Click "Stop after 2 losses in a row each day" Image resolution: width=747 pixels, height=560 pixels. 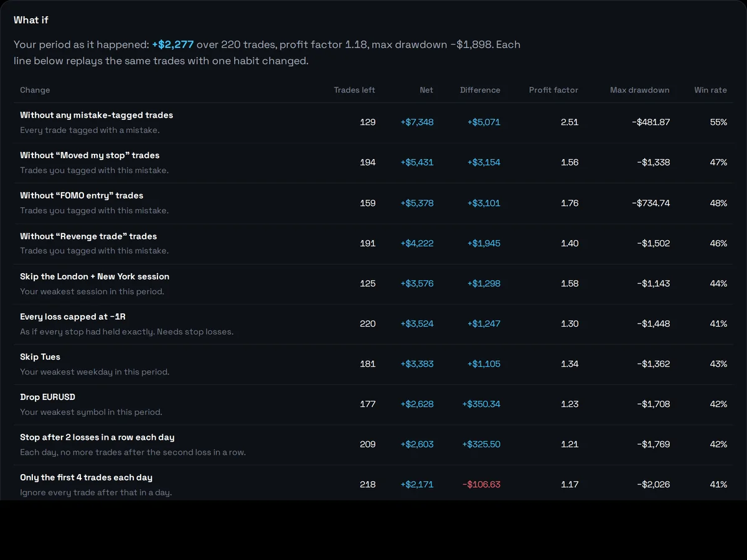pos(97,437)
